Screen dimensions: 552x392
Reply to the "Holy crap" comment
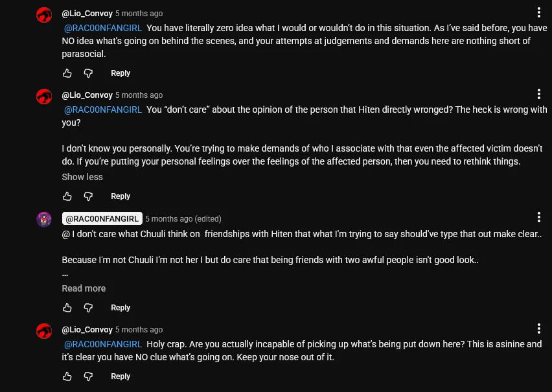(121, 376)
